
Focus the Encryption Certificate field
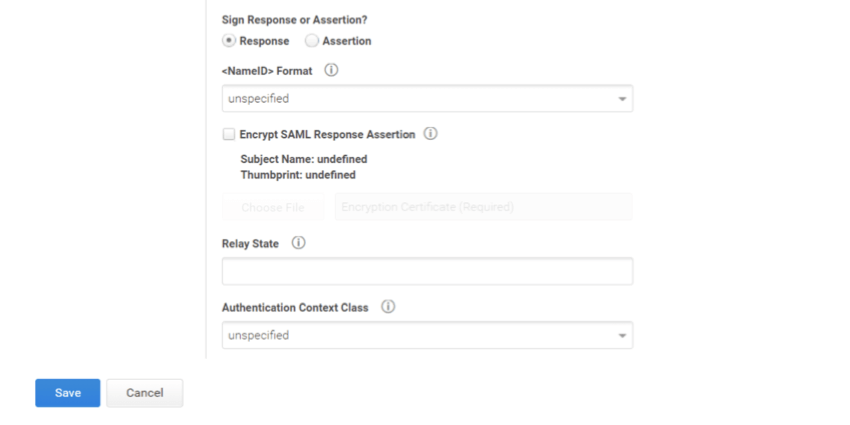coord(483,207)
